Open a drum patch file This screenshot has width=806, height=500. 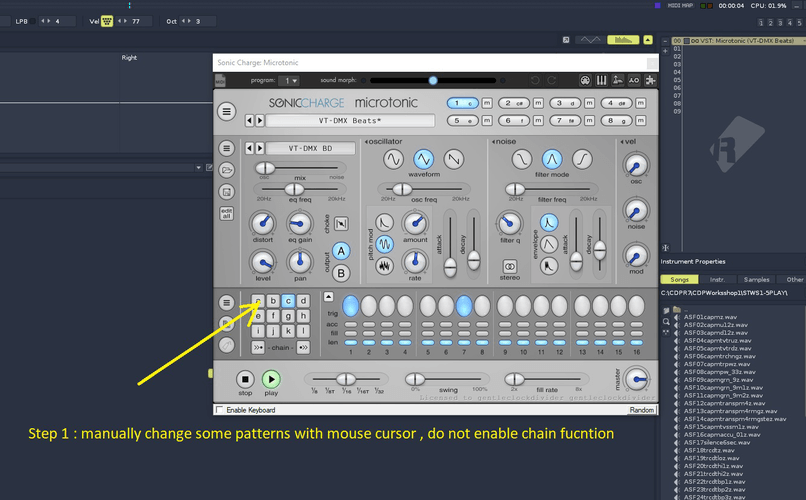(226, 170)
